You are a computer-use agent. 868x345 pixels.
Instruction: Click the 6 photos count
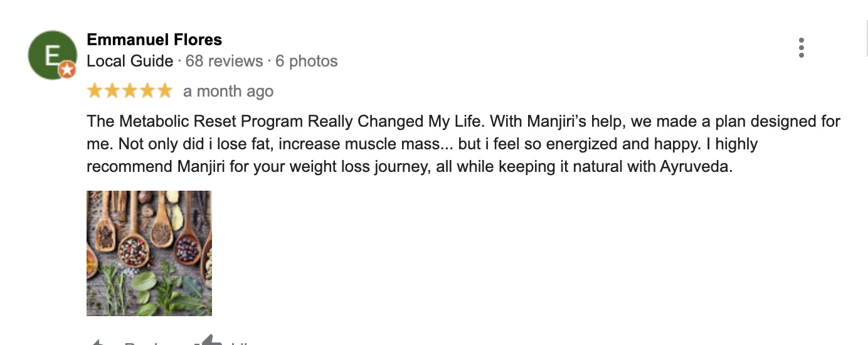pos(306,61)
